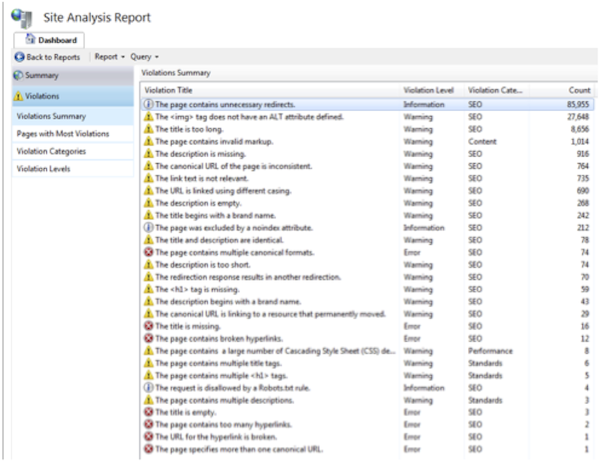Image resolution: width=600 pixels, height=463 pixels.
Task: Open Violation Categories in the sidebar
Action: click(x=73, y=151)
